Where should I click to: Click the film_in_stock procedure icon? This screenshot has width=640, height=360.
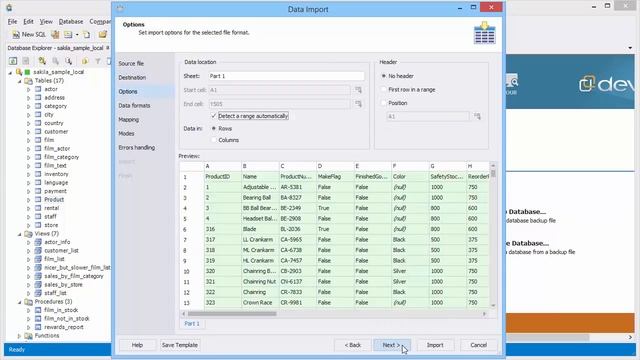(x=38, y=310)
